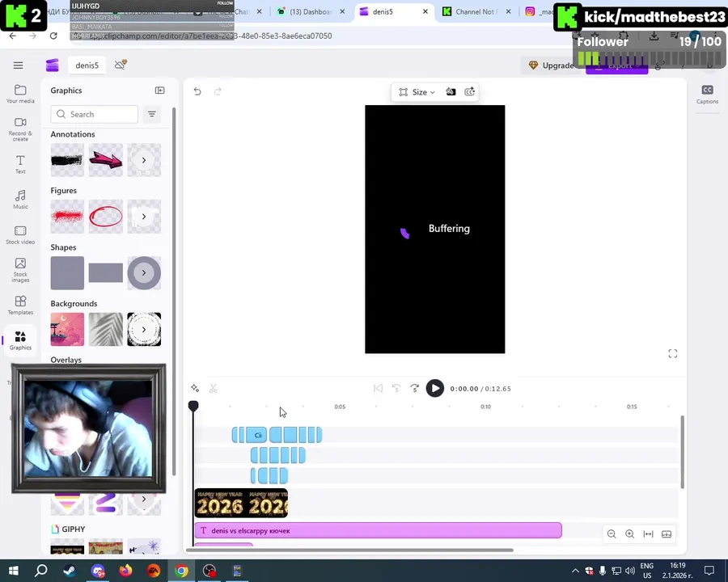This screenshot has height=582, width=728.
Task: Play the video preview
Action: click(x=435, y=389)
